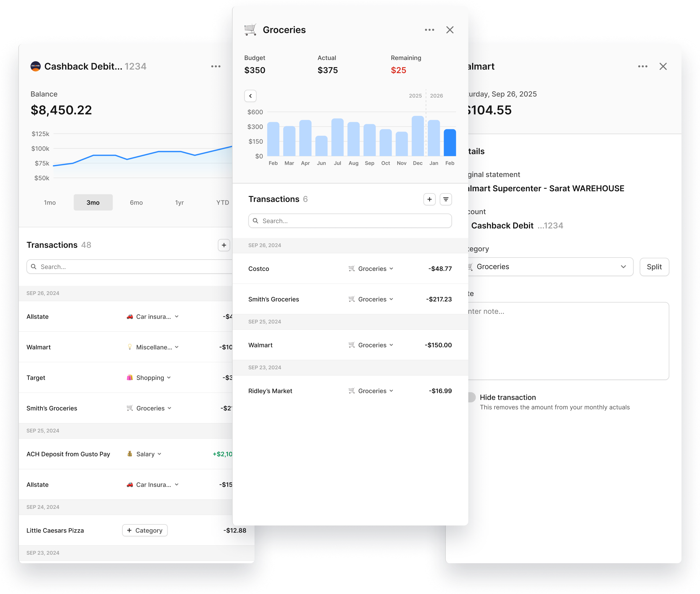The image size is (700, 594).
Task: Add transaction in Groceries panel
Action: (429, 199)
